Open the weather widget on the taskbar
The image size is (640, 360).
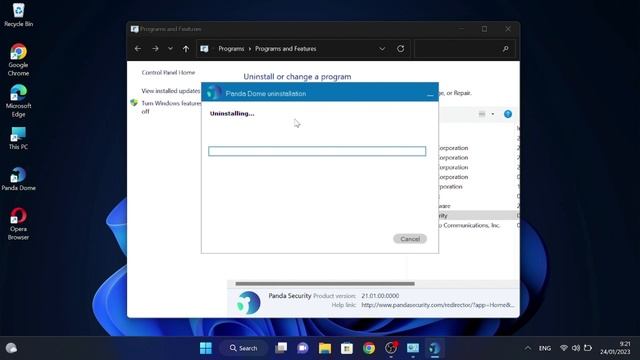pos(11,348)
